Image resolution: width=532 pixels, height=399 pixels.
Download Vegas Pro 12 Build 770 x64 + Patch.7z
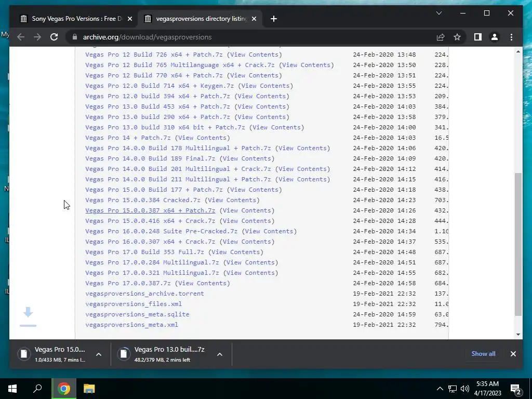tap(154, 75)
